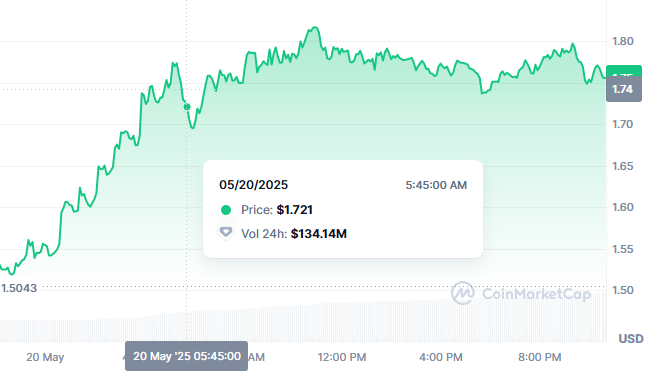Screen dimensions: 657x382
Task: Click the 20 May date axis label
Action: pos(45,357)
